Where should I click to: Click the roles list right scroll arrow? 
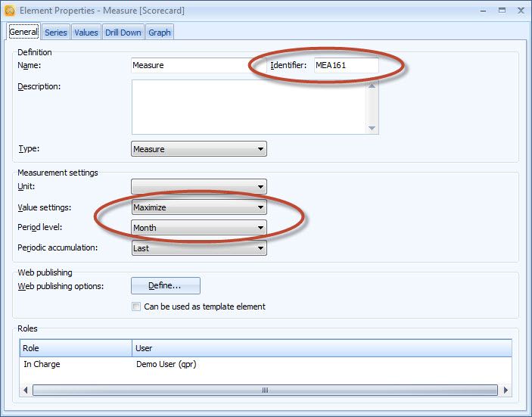[504, 390]
